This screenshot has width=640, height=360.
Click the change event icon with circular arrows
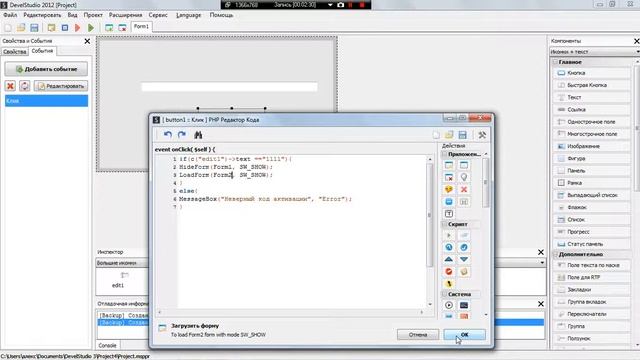(24, 86)
